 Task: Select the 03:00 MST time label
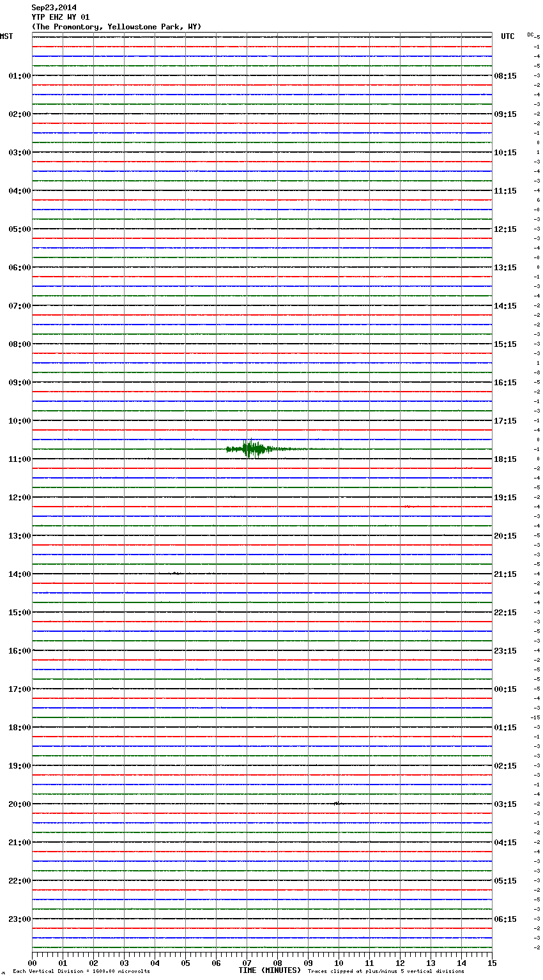(20, 153)
